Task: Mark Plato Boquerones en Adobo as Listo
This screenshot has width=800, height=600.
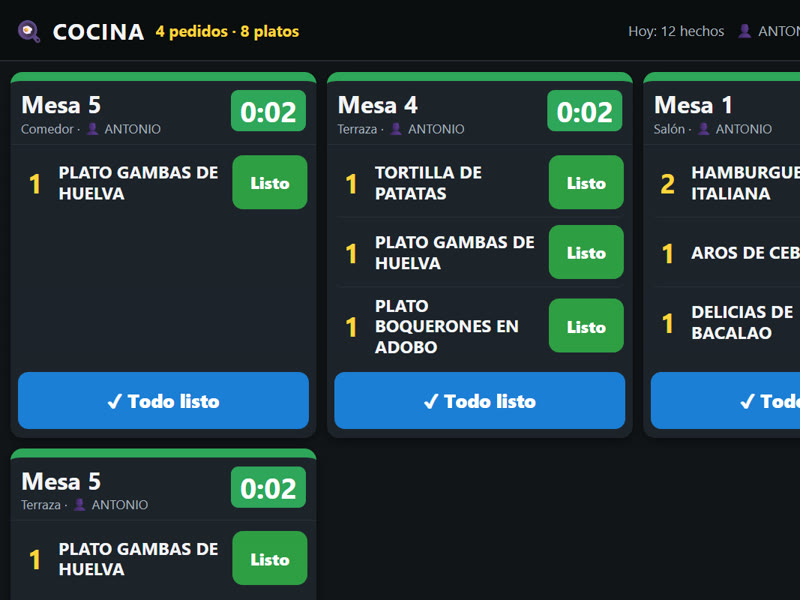Action: [586, 326]
